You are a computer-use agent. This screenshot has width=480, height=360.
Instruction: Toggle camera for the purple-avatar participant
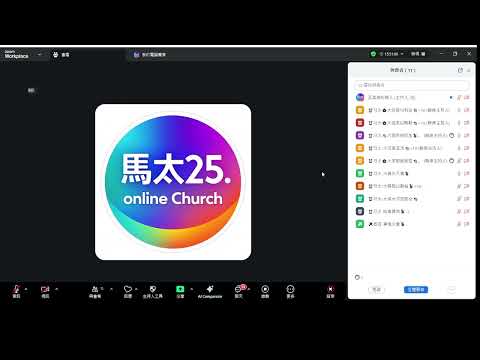pos(467,135)
